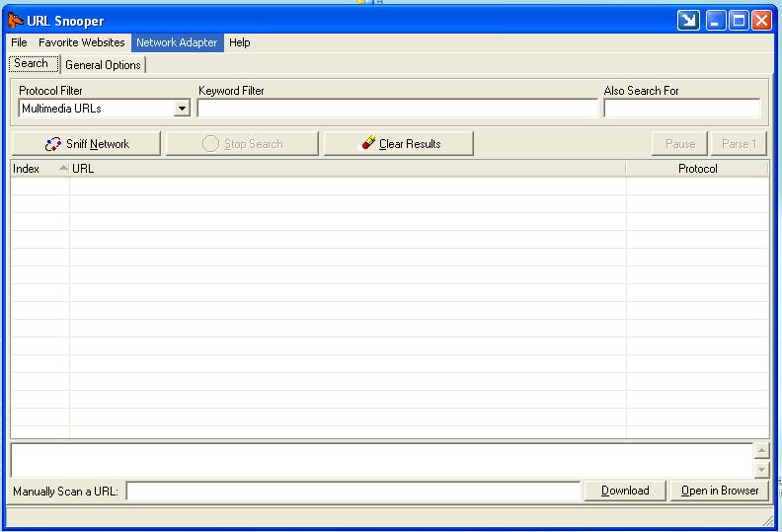
Task: Sort by the URL column header
Action: [348, 169]
